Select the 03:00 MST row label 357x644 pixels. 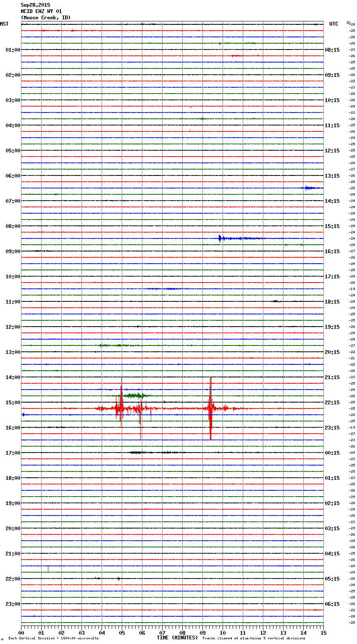tap(13, 100)
